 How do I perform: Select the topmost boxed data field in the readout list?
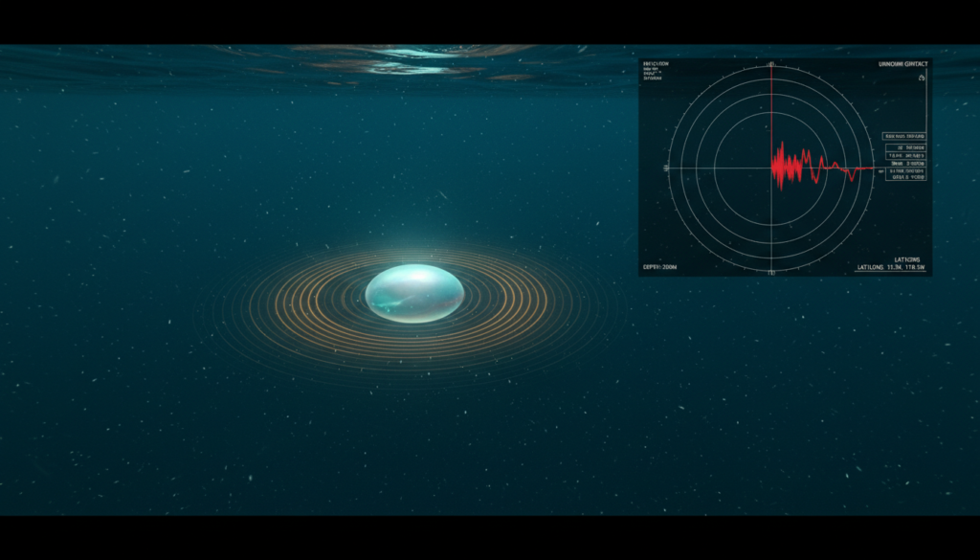904,136
